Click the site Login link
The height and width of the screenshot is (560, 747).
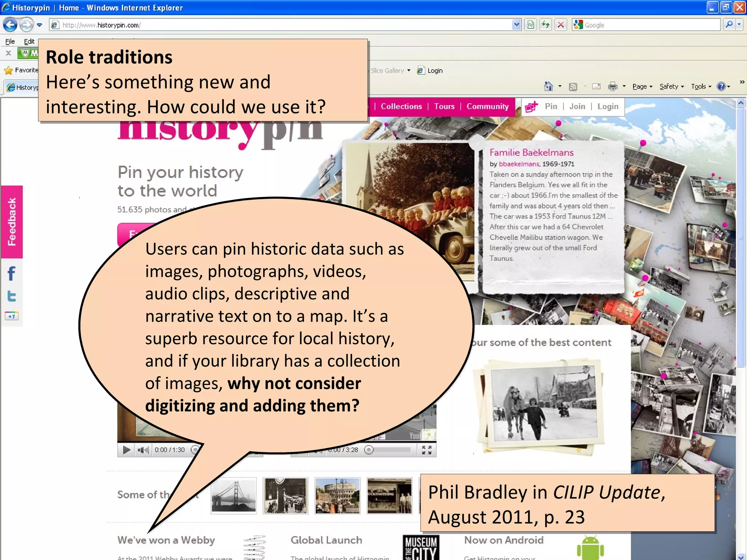coord(608,106)
